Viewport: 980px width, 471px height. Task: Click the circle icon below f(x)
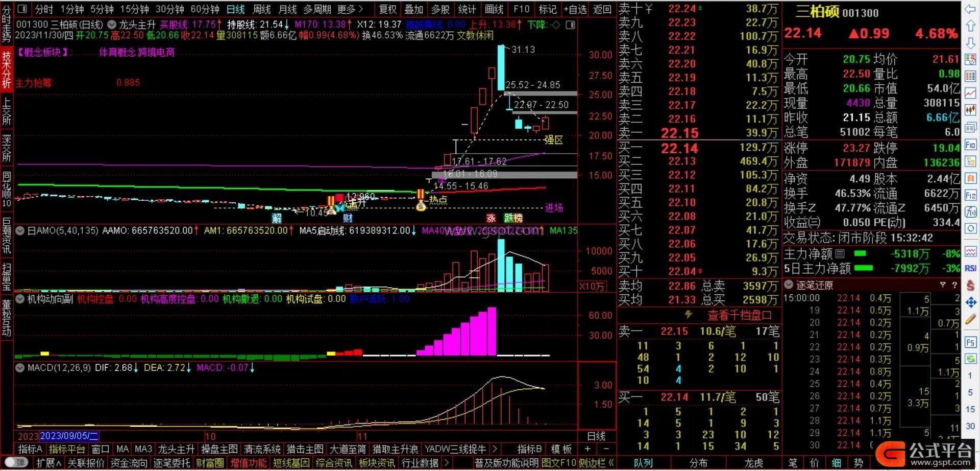(970, 228)
